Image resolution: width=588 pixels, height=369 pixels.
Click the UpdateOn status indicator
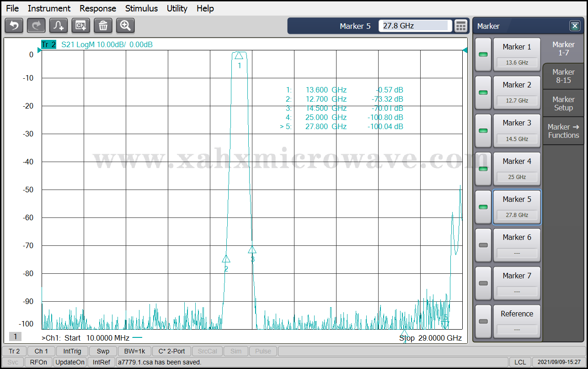70,362
